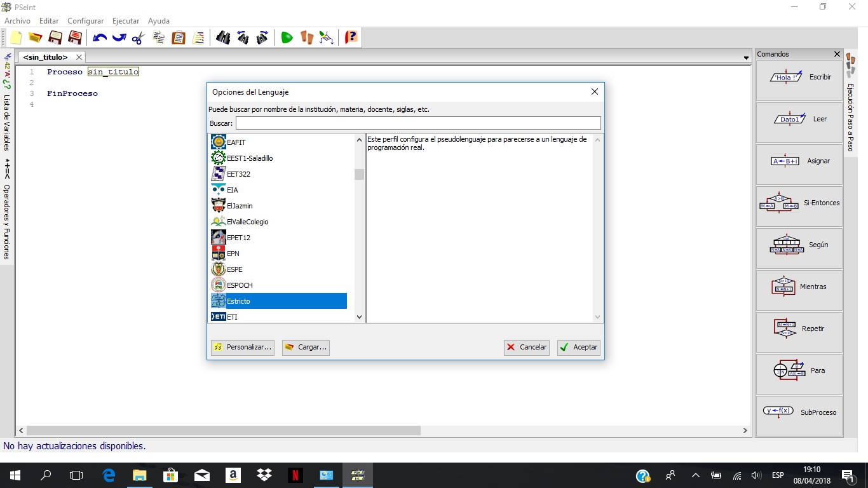The width and height of the screenshot is (868, 488).
Task: Open the Help icon in toolbar
Action: (351, 37)
